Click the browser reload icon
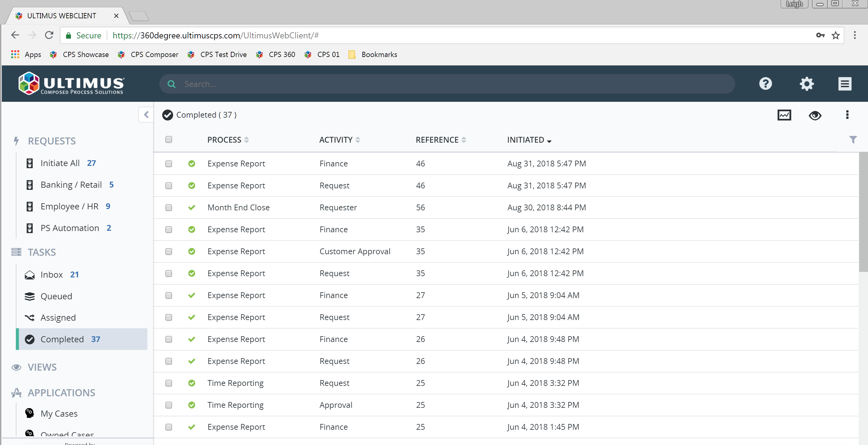Viewport: 868px width, 445px height. (x=49, y=35)
